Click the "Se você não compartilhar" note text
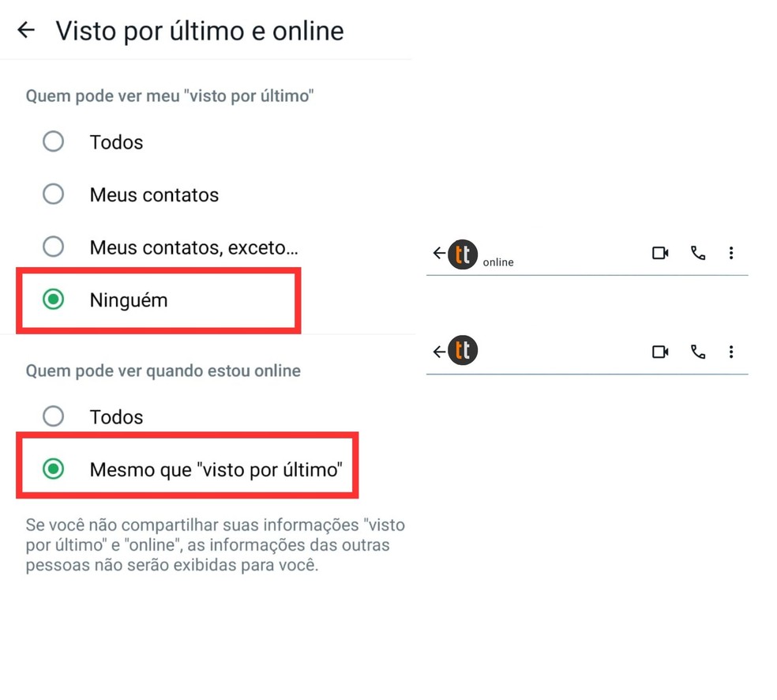The height and width of the screenshot is (700, 777). (x=215, y=545)
